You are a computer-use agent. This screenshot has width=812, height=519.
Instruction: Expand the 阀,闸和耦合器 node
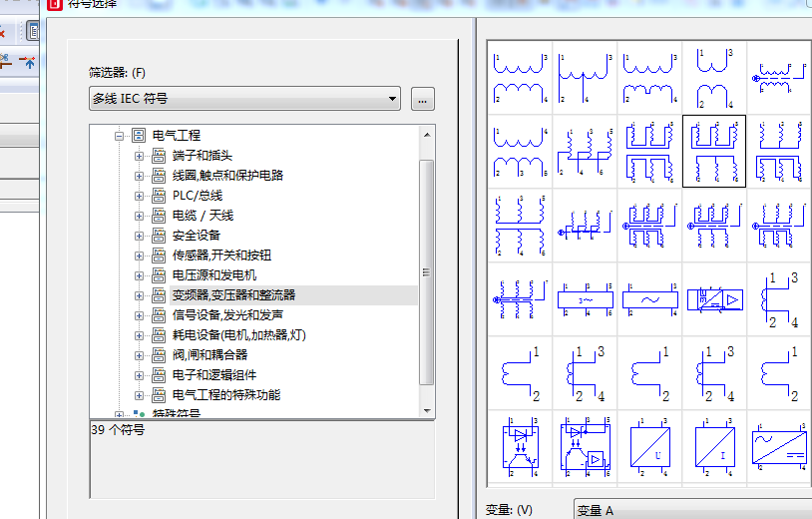coord(139,355)
